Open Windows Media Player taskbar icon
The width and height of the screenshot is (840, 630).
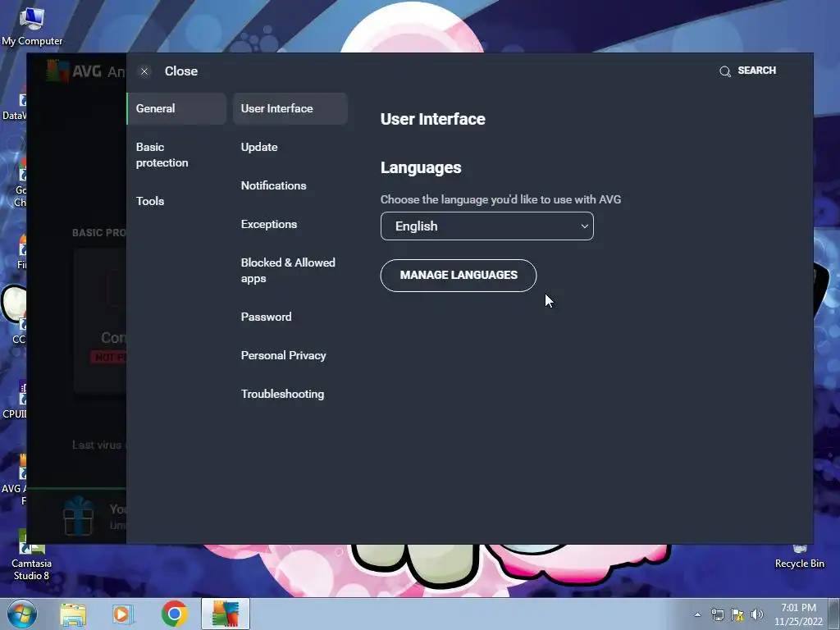(122, 614)
